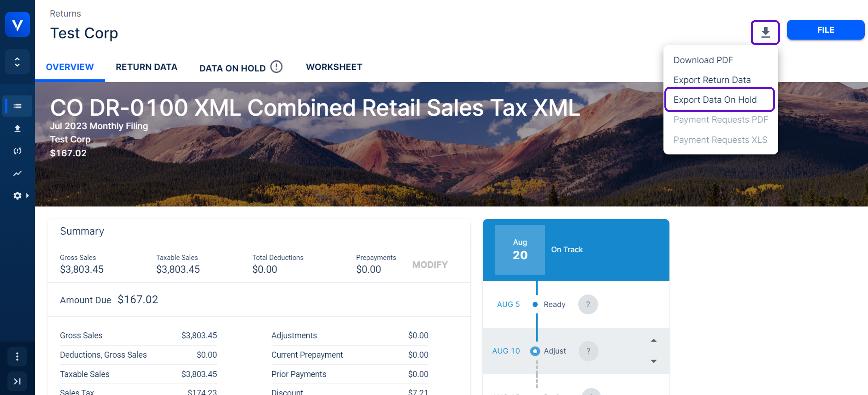Open the Worksheet tab
Screen dimensions: 868x395
[x=334, y=67]
